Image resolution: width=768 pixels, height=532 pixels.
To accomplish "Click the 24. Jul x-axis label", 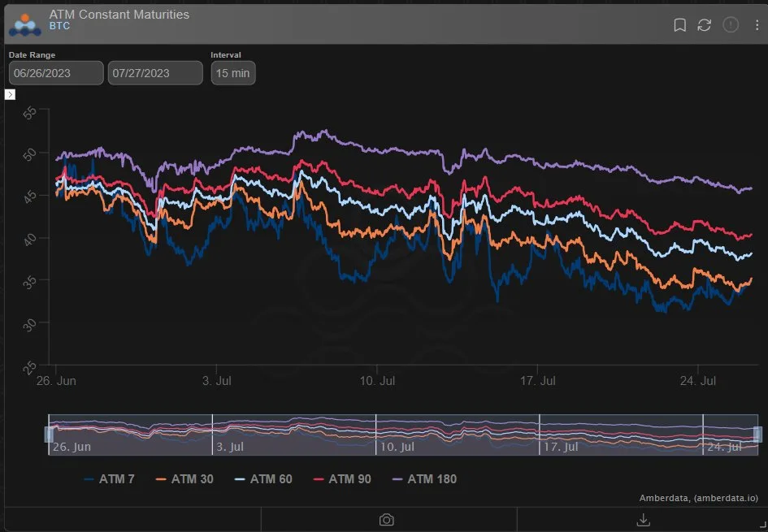I will click(698, 381).
